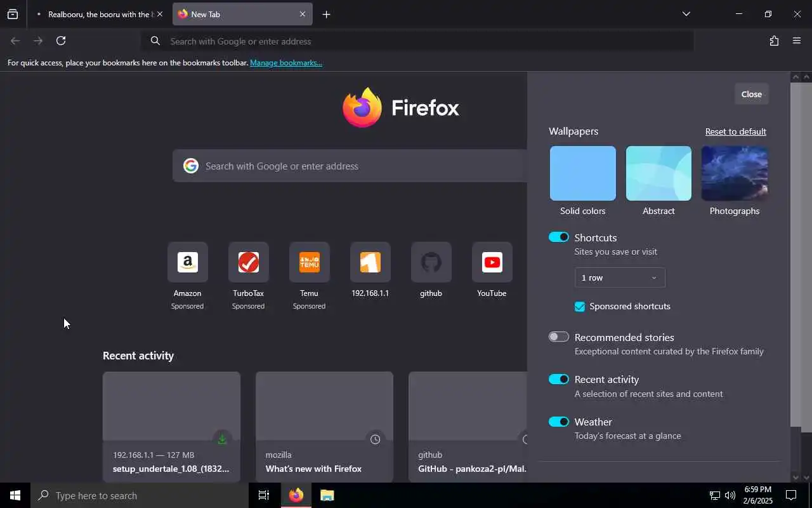This screenshot has width=812, height=508.
Task: Click the Firefox logo on new tab
Action: click(x=362, y=107)
